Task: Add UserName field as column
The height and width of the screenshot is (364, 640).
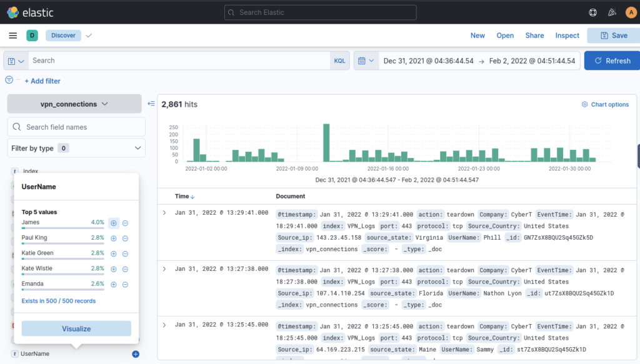Action: click(x=136, y=354)
